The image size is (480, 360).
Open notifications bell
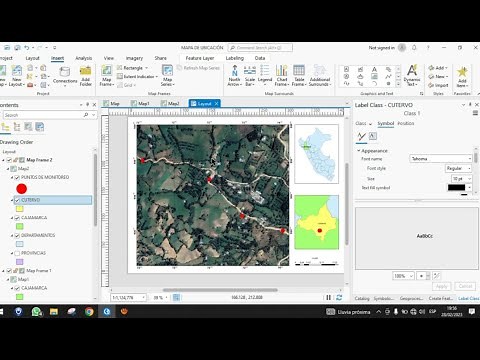[414, 48]
